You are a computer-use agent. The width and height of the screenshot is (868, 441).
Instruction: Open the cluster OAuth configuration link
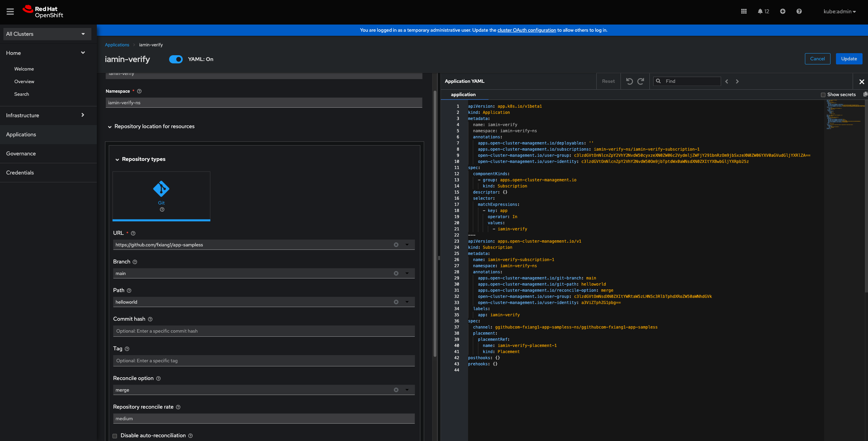pyautogui.click(x=526, y=30)
